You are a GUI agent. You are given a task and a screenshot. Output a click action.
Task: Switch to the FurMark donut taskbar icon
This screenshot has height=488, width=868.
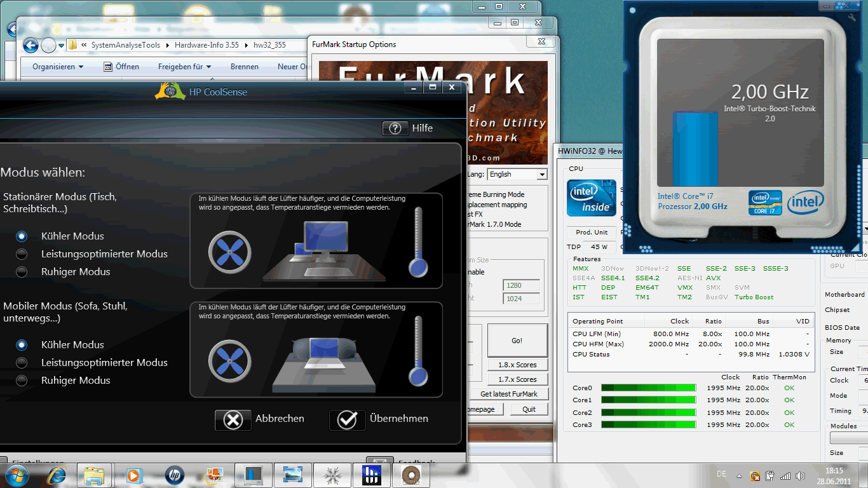pos(412,475)
